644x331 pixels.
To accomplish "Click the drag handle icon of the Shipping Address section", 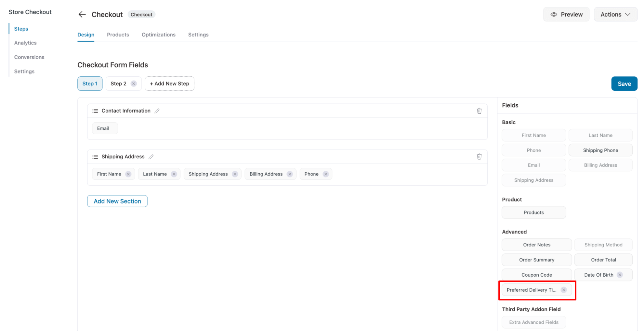I will click(x=95, y=157).
